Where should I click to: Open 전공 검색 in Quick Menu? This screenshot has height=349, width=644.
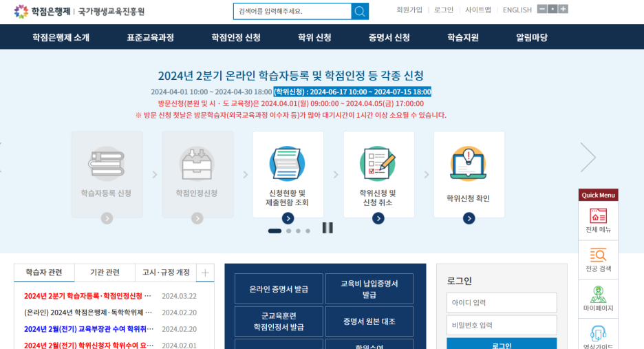pyautogui.click(x=598, y=260)
